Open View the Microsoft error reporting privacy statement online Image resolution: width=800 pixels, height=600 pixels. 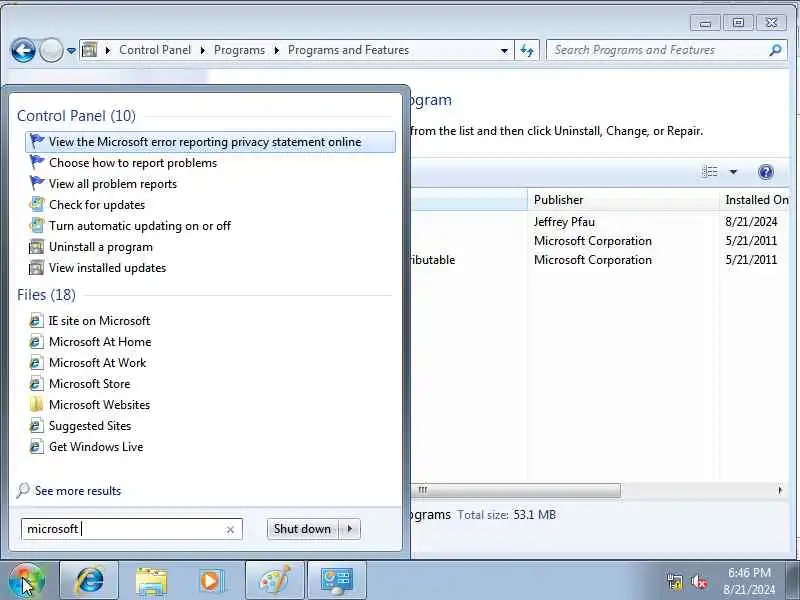tap(210, 142)
